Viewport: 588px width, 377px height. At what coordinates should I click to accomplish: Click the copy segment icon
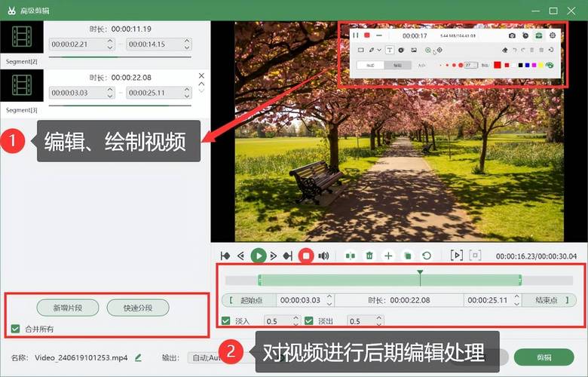407,256
